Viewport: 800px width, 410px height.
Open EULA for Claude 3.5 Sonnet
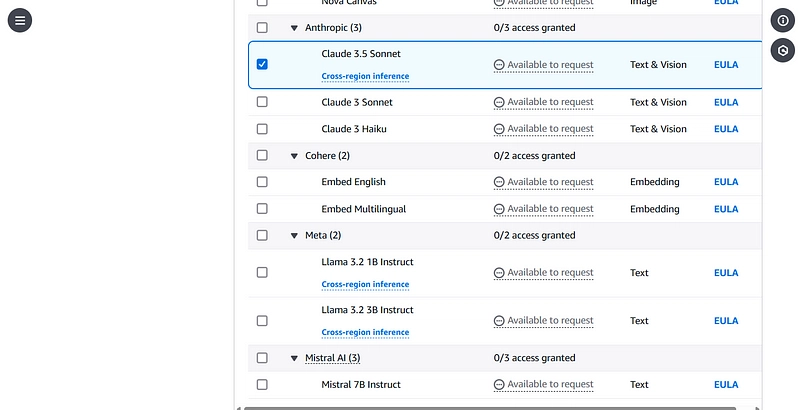point(726,65)
